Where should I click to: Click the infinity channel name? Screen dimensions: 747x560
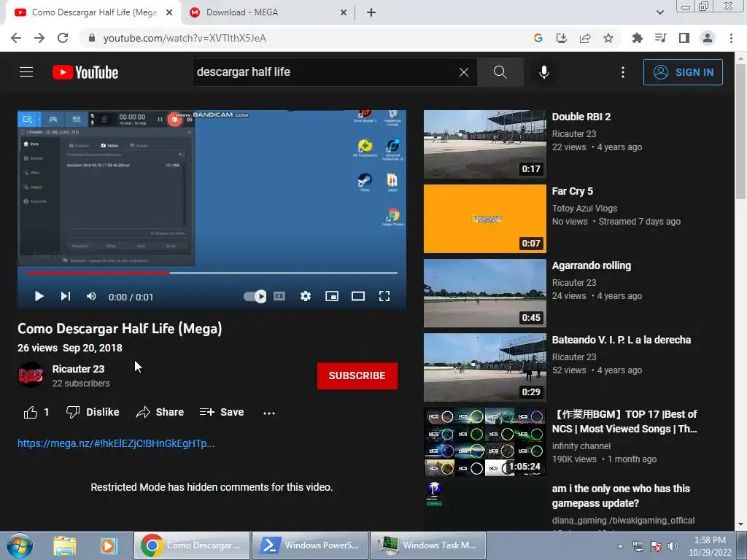coord(581,446)
